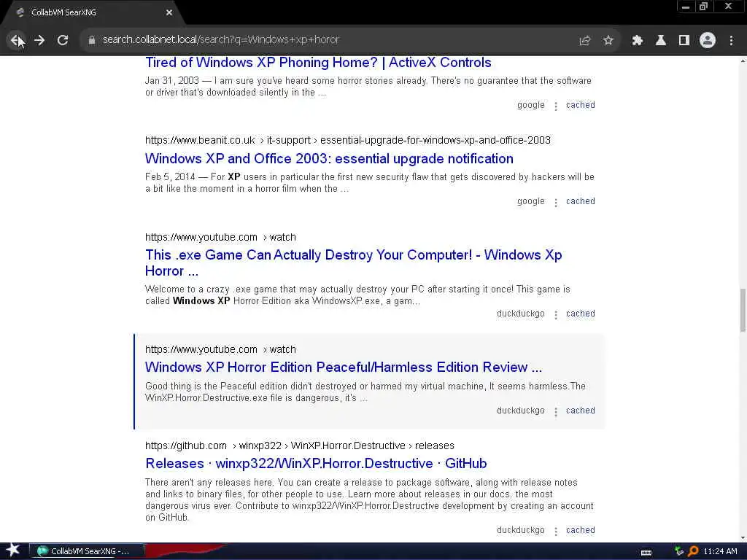
Task: Open the profile avatar icon
Action: [708, 41]
